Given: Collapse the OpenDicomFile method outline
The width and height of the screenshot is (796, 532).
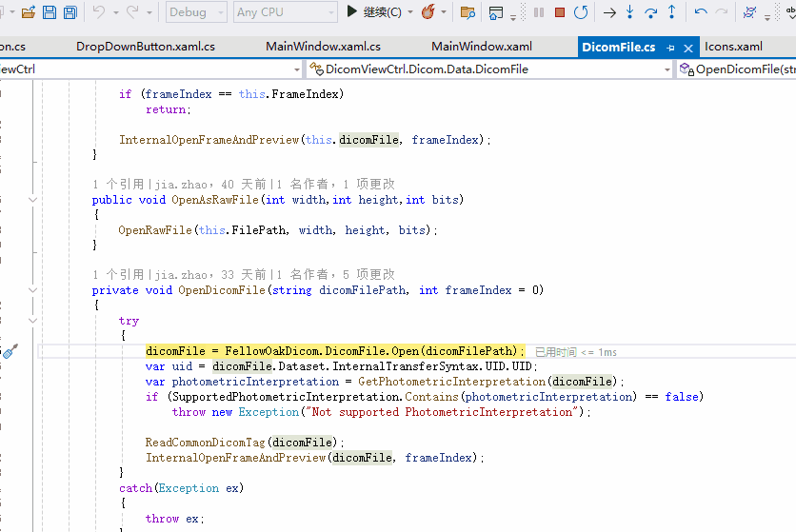Looking at the screenshot, I should point(33,290).
